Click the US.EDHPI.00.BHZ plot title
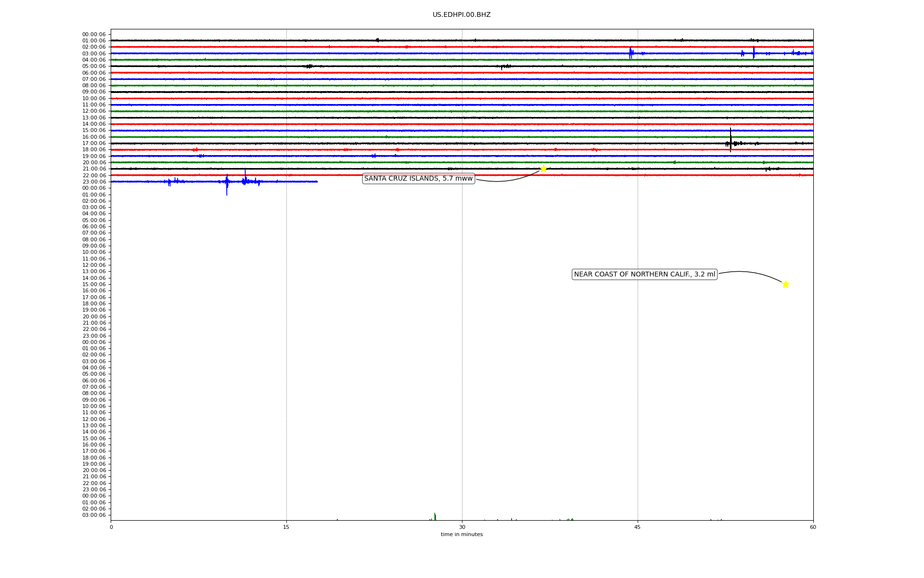This screenshot has height=578, width=924. pyautogui.click(x=462, y=15)
